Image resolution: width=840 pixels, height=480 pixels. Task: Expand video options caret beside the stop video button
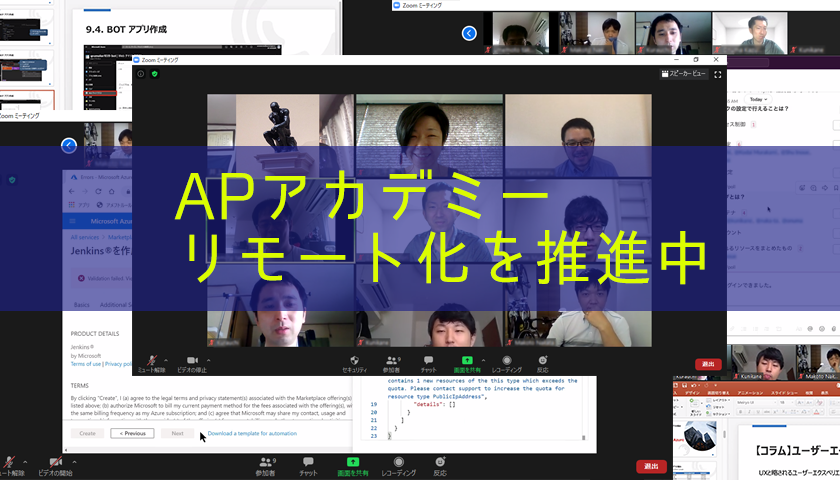(x=209, y=358)
